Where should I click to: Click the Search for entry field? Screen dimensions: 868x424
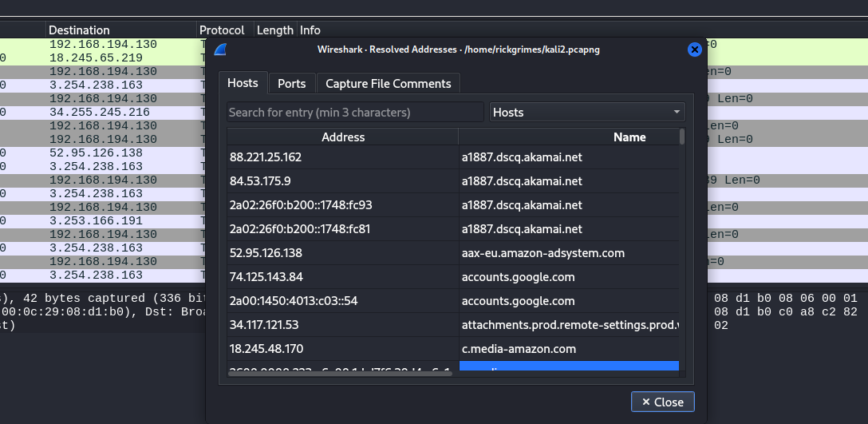355,113
